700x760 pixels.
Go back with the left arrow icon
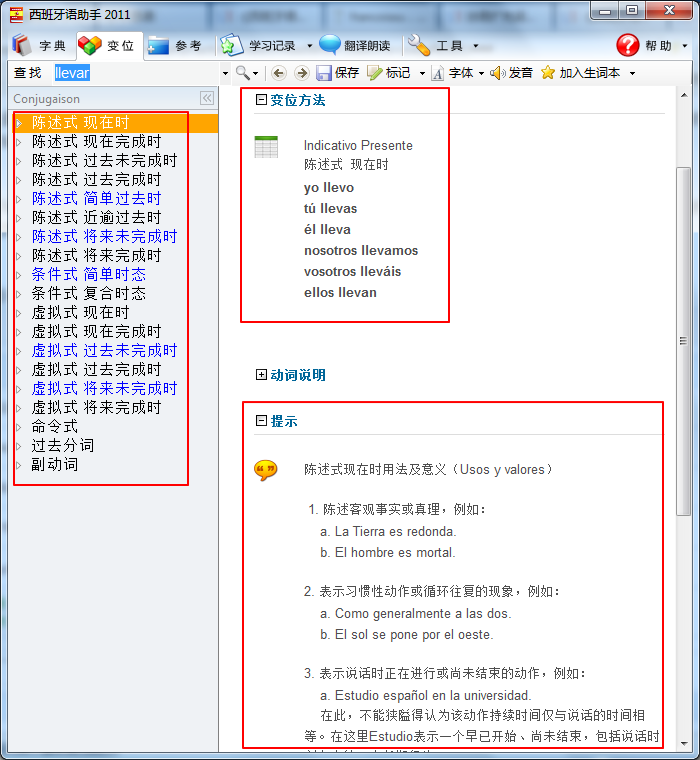[x=278, y=73]
